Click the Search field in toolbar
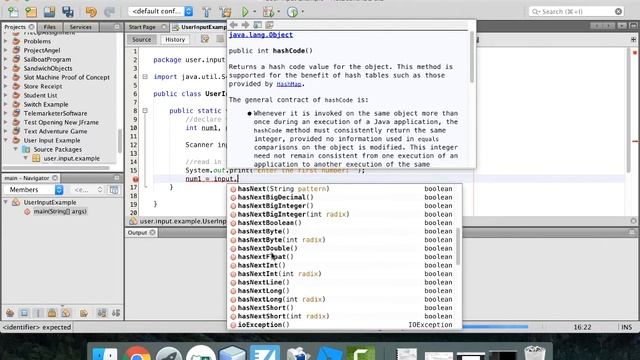Screen dimensions: 640x360 pyautogui.click(x=577, y=11)
